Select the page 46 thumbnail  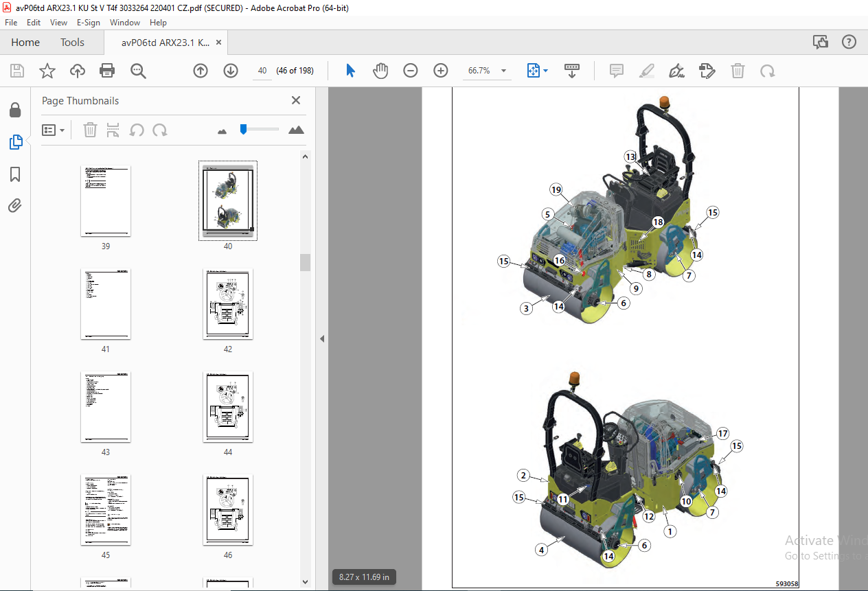[x=228, y=510]
